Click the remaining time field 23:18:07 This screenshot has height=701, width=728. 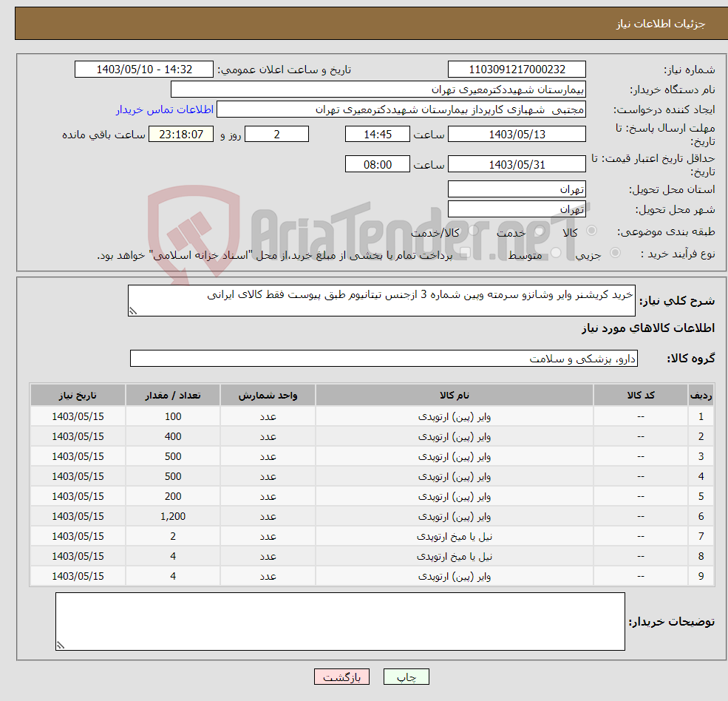(181, 135)
